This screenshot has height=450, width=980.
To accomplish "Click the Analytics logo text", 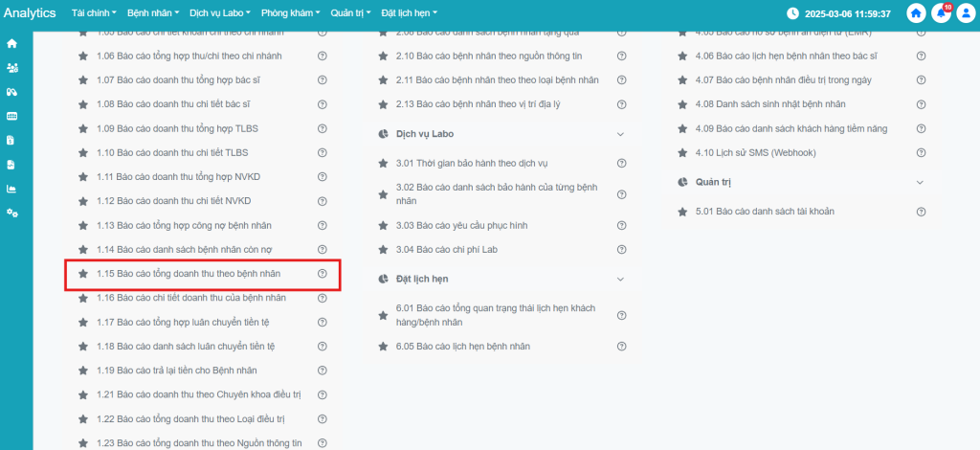I will (30, 13).
